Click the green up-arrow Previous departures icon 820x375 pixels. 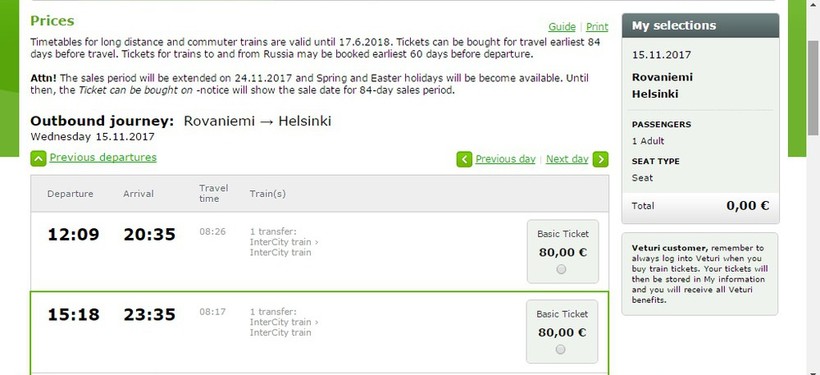39,158
